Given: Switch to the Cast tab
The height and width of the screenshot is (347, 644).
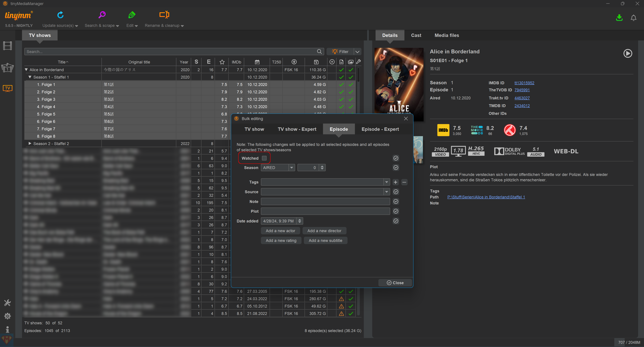Looking at the screenshot, I should pos(416,35).
